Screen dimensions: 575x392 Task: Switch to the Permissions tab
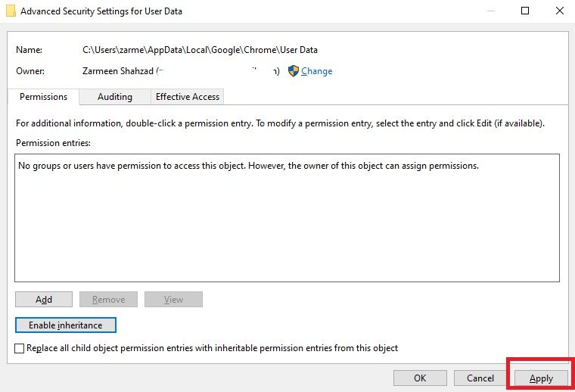point(44,97)
